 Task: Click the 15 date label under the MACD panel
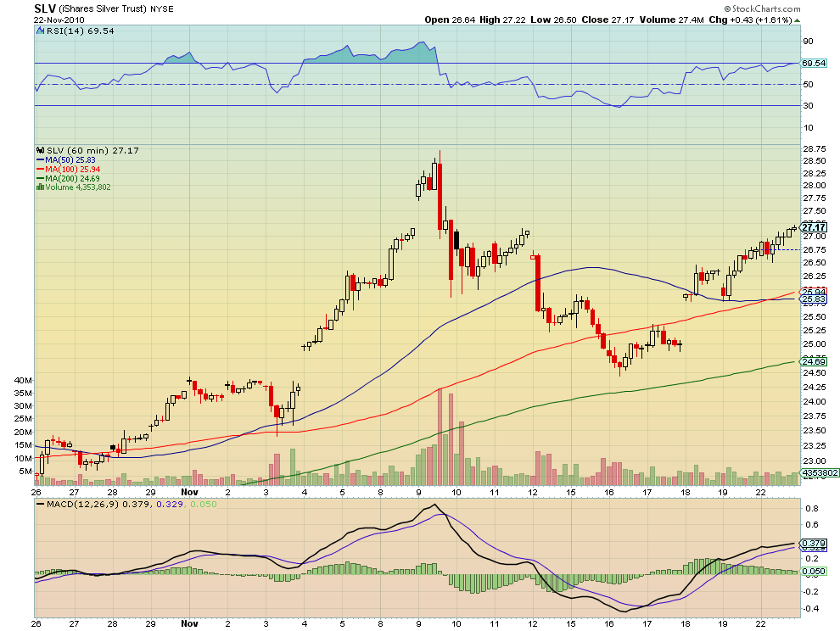pyautogui.click(x=571, y=623)
